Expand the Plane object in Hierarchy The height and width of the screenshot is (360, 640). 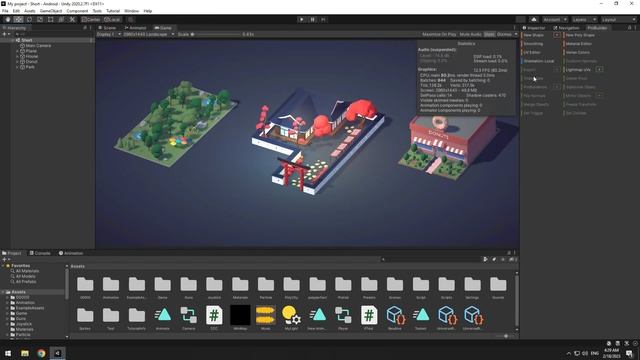(17, 51)
